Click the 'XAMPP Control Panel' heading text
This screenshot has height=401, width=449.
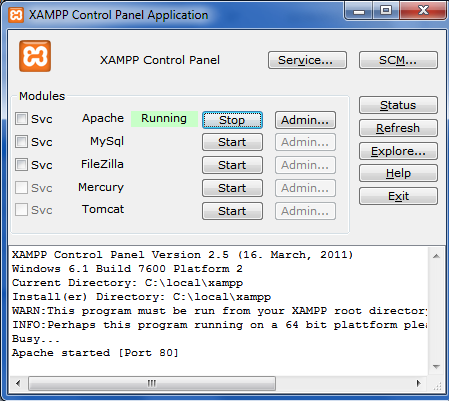(x=160, y=60)
